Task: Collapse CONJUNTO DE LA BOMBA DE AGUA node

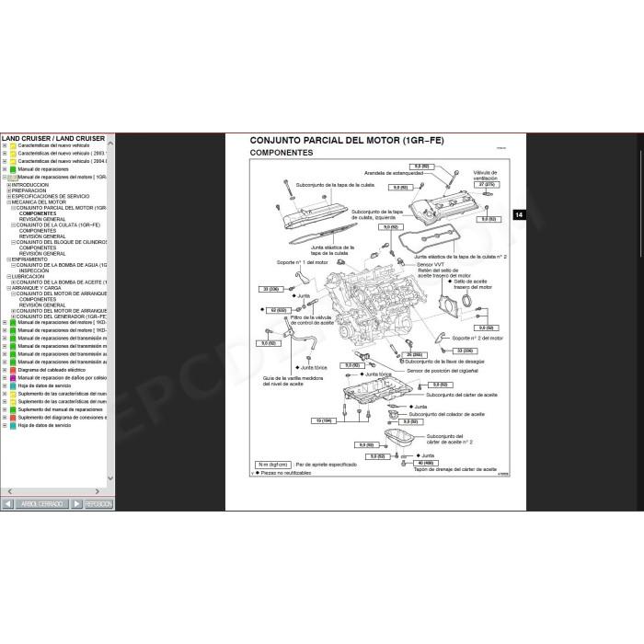Action: pyautogui.click(x=14, y=265)
